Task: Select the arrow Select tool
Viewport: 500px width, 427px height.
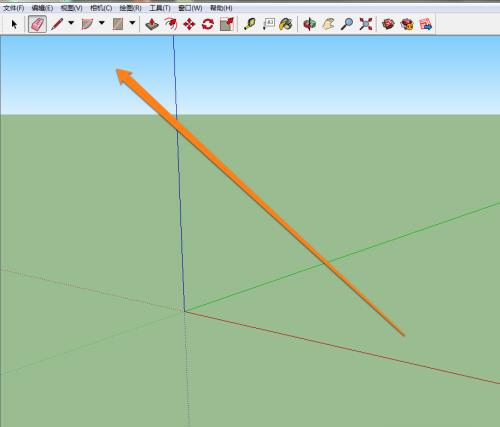Action: coord(14,24)
